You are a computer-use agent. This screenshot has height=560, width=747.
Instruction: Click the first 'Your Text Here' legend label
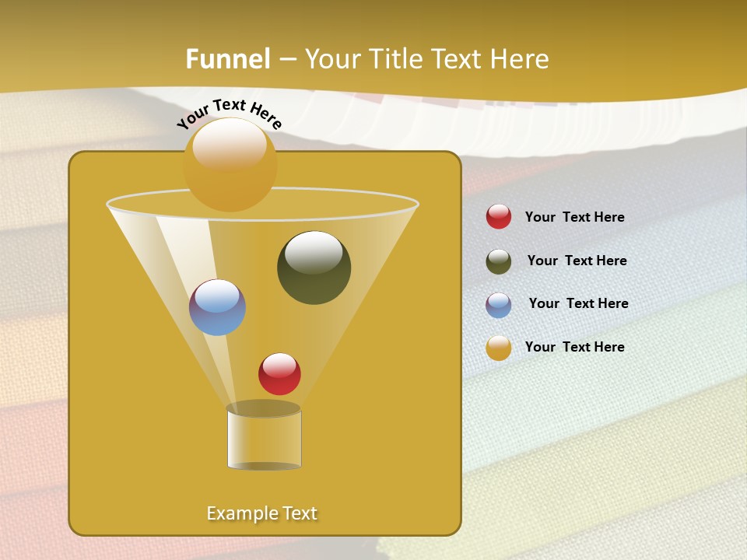(575, 217)
